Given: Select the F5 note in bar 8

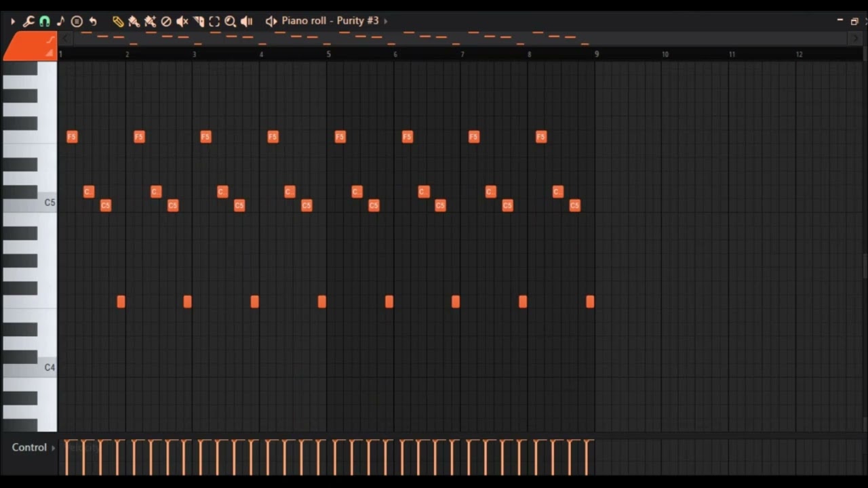Looking at the screenshot, I should pos(541,137).
